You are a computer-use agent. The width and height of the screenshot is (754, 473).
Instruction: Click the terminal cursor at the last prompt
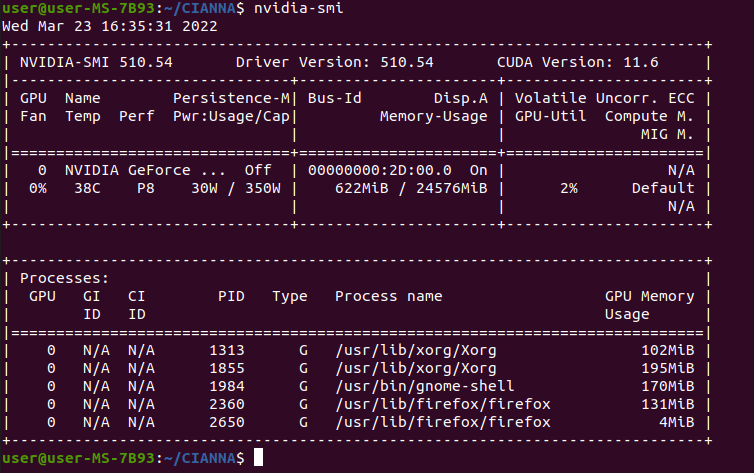(258, 458)
